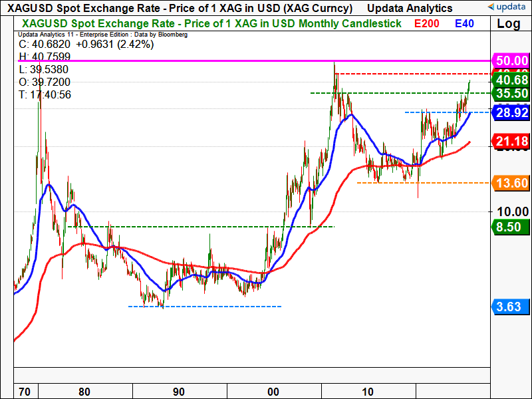Click the magenta 50.00 price tag
The width and height of the screenshot is (532, 399).
click(510, 61)
